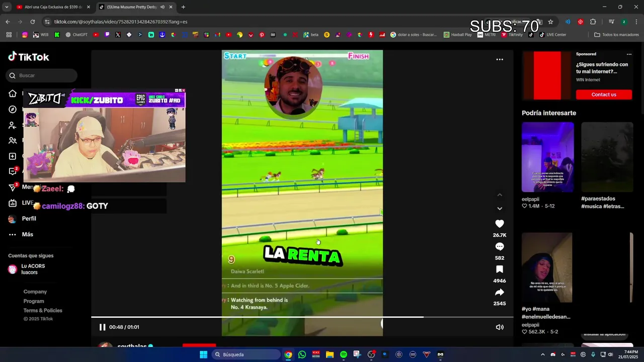The width and height of the screenshot is (644, 362).
Task: Open the Chrome extensions puzzle icon
Action: (593, 22)
